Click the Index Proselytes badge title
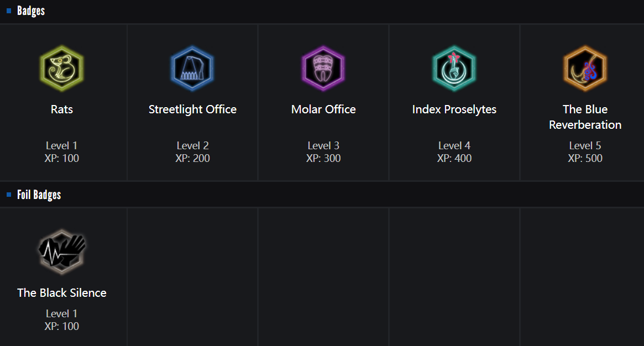Image resolution: width=644 pixels, height=346 pixels. [454, 109]
